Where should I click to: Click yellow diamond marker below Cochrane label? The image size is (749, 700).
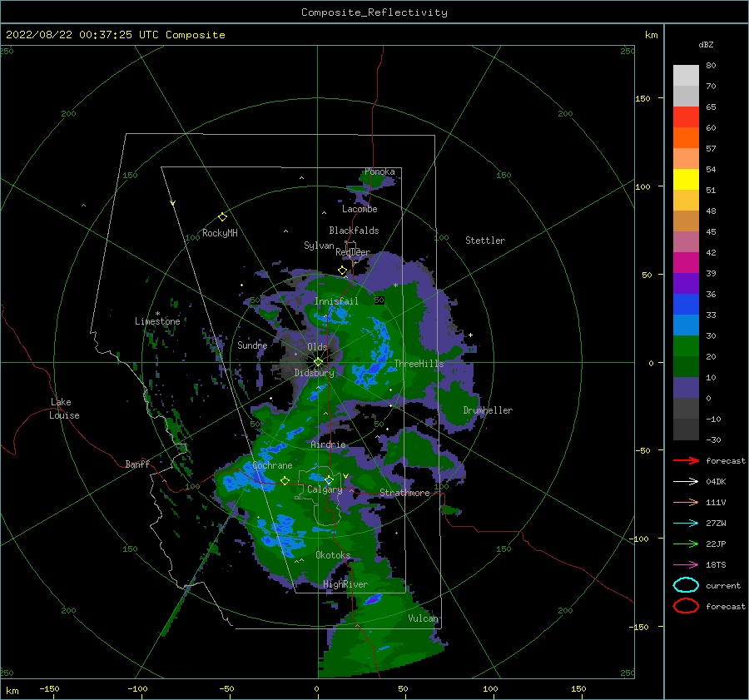click(x=285, y=481)
